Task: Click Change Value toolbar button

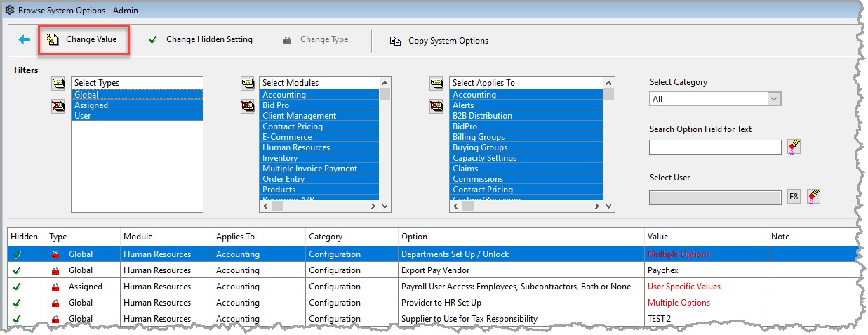Action: 84,39
